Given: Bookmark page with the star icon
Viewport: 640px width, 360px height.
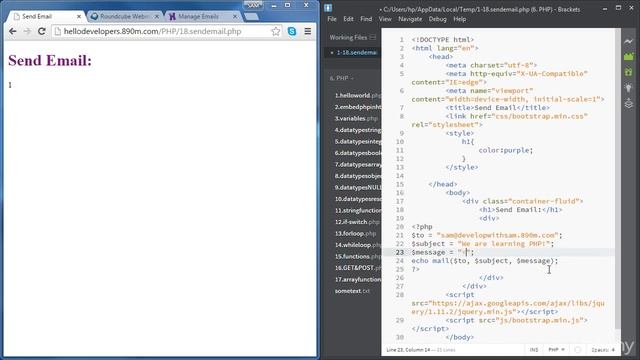Looking at the screenshot, I should click(276, 31).
